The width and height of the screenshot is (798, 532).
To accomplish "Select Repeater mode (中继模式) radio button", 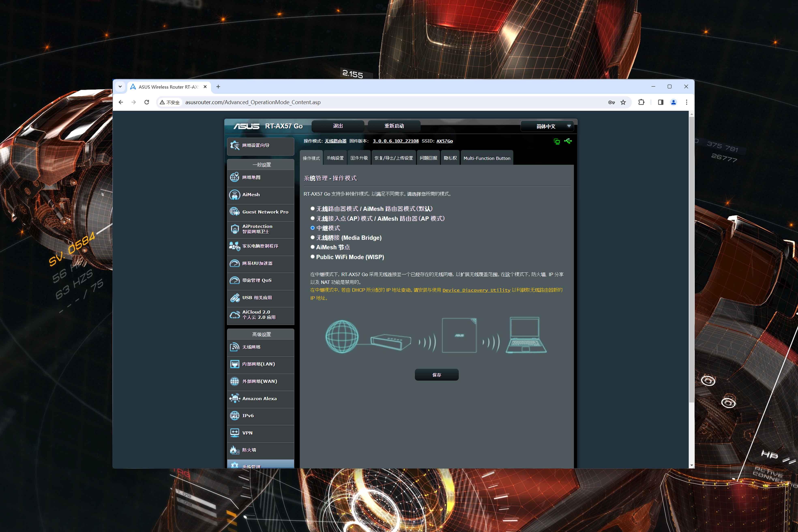I will point(312,228).
